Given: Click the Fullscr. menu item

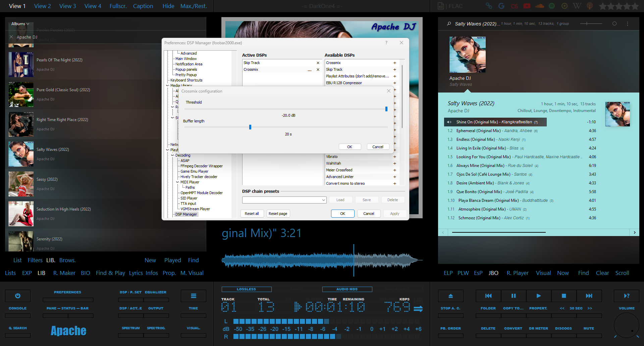Looking at the screenshot, I should click(118, 6).
